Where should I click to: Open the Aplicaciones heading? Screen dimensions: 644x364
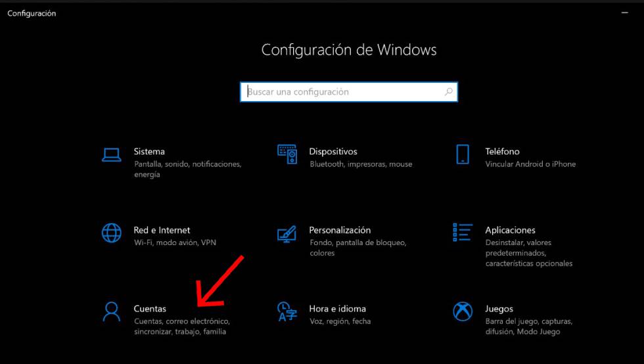click(x=510, y=230)
